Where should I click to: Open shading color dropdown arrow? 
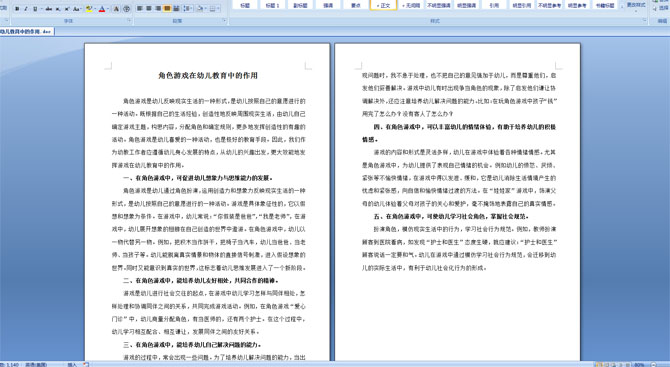[206, 9]
